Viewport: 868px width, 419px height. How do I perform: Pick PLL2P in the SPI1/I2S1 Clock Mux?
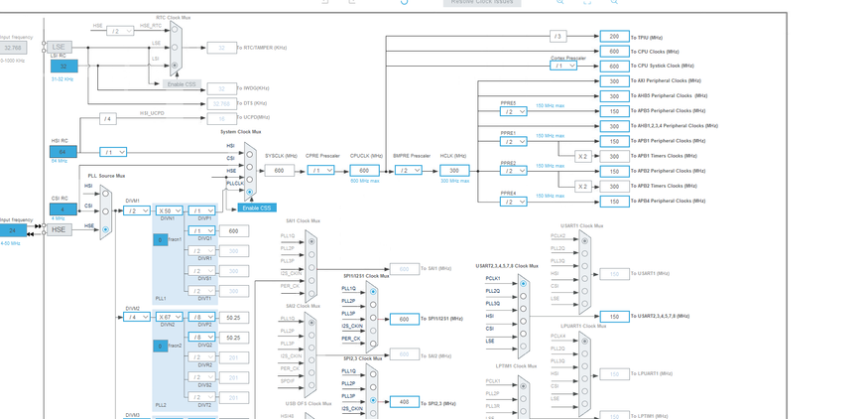(373, 304)
